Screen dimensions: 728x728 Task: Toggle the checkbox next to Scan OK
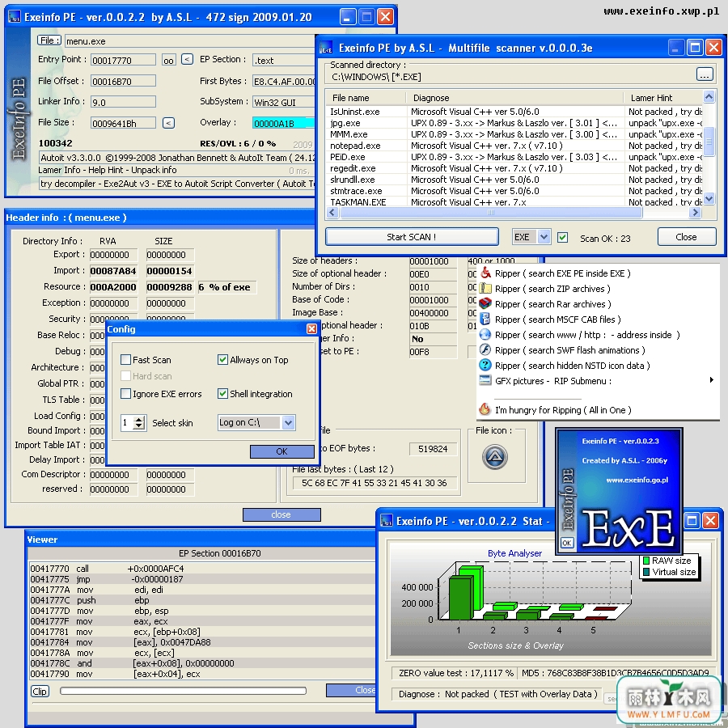(562, 237)
